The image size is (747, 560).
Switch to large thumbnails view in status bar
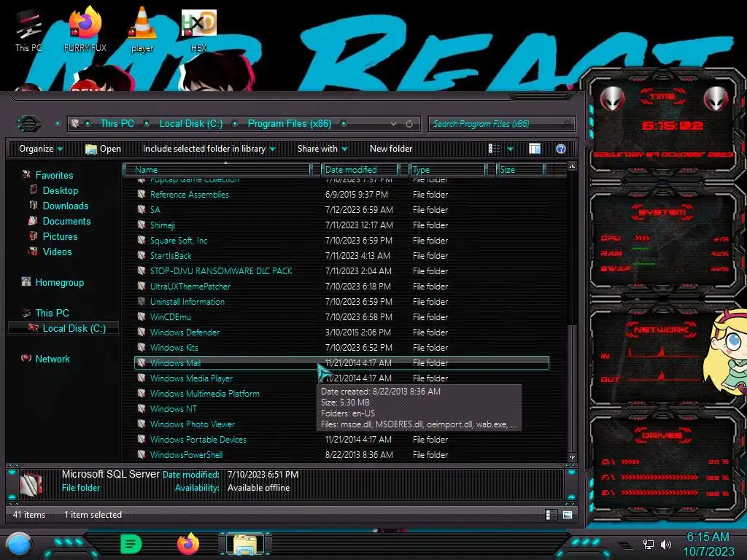coord(567,515)
